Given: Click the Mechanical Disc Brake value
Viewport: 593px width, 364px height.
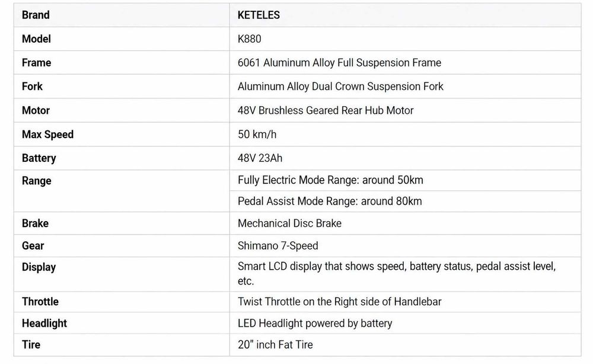Looking at the screenshot, I should coord(289,223).
